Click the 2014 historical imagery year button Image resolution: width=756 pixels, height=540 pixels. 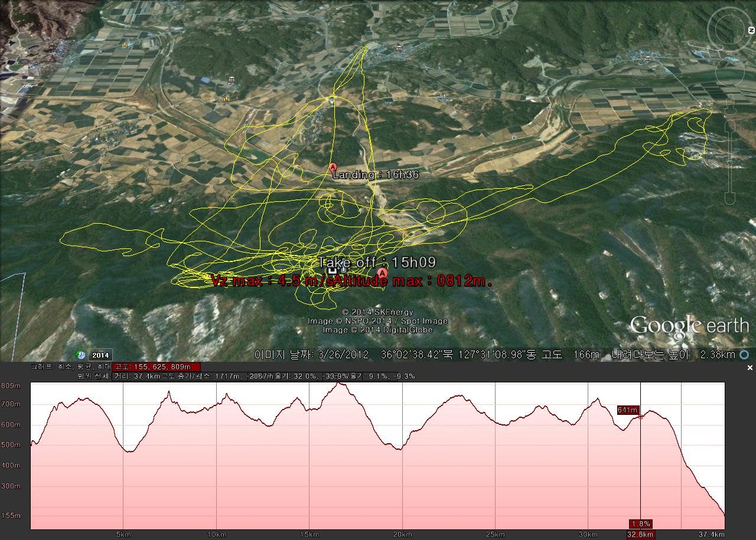100,355
